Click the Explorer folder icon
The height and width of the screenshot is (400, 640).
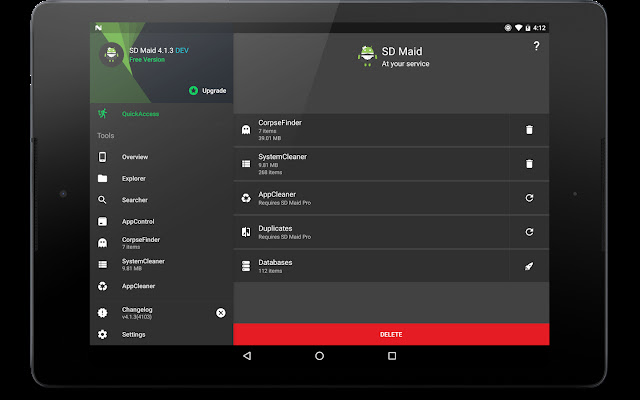102,178
